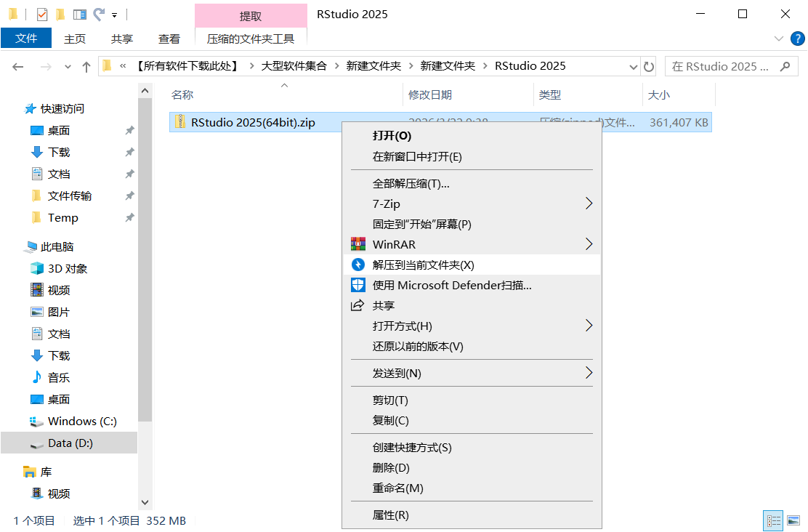Open the 文件传输 folder in sidebar
This screenshot has width=808, height=532.
point(69,196)
